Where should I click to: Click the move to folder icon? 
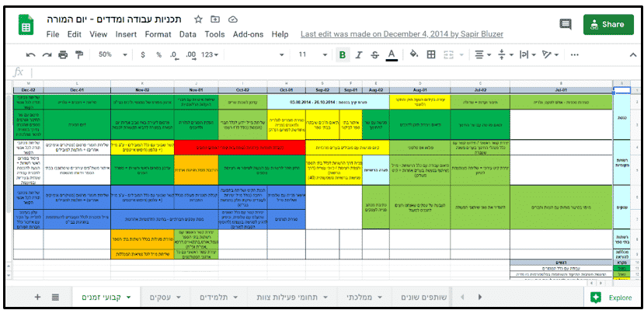[x=215, y=19]
